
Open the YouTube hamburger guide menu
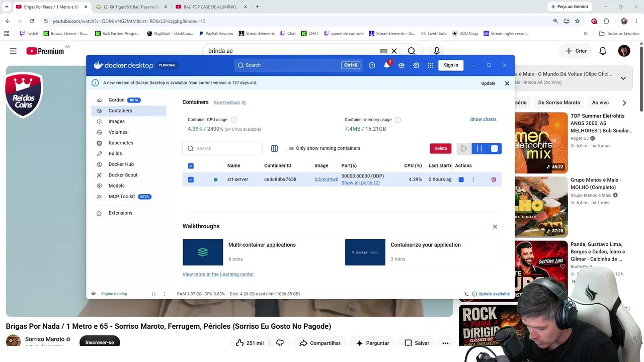coord(13,51)
